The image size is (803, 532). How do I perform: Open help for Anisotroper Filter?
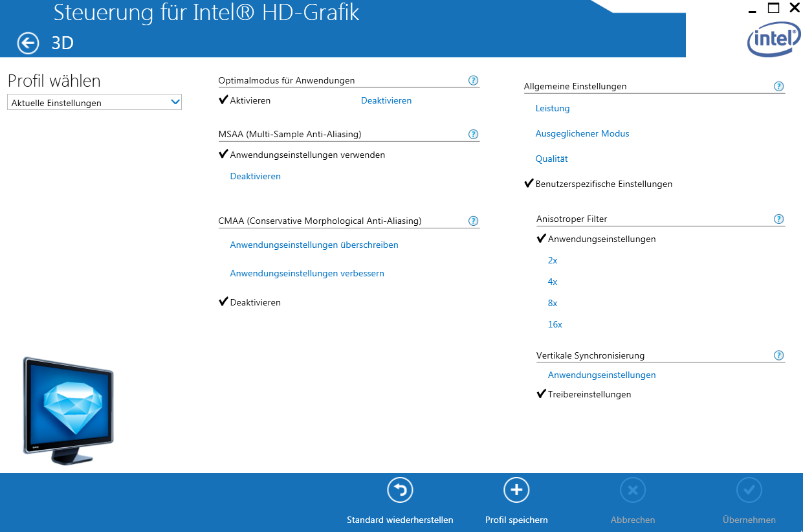(779, 219)
